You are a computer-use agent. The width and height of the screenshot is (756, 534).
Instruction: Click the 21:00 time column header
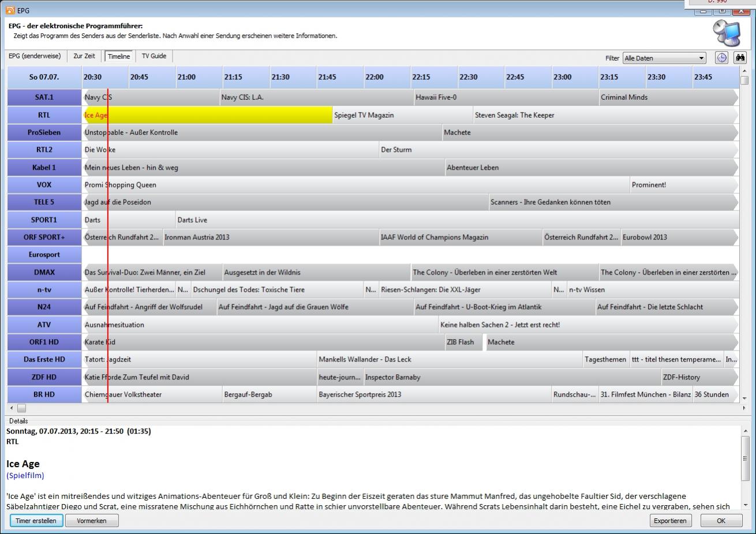click(199, 77)
